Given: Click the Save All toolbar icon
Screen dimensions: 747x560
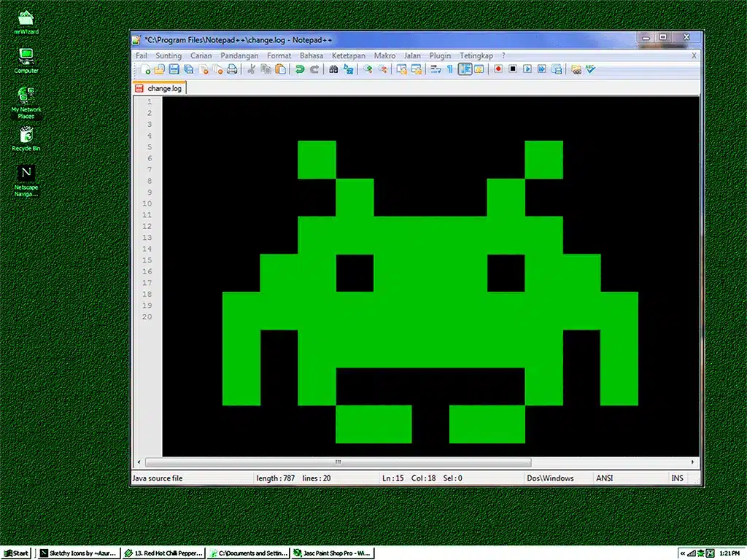Looking at the screenshot, I should (189, 69).
